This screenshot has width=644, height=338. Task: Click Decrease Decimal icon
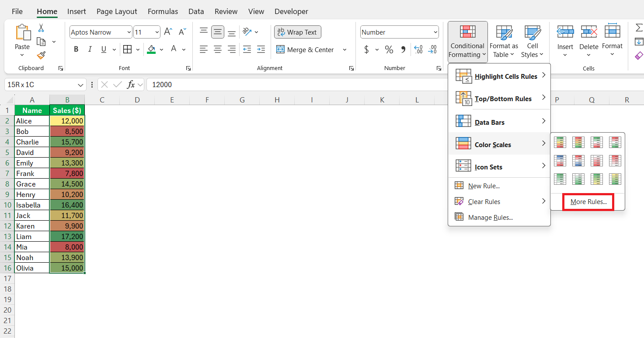tap(432, 49)
